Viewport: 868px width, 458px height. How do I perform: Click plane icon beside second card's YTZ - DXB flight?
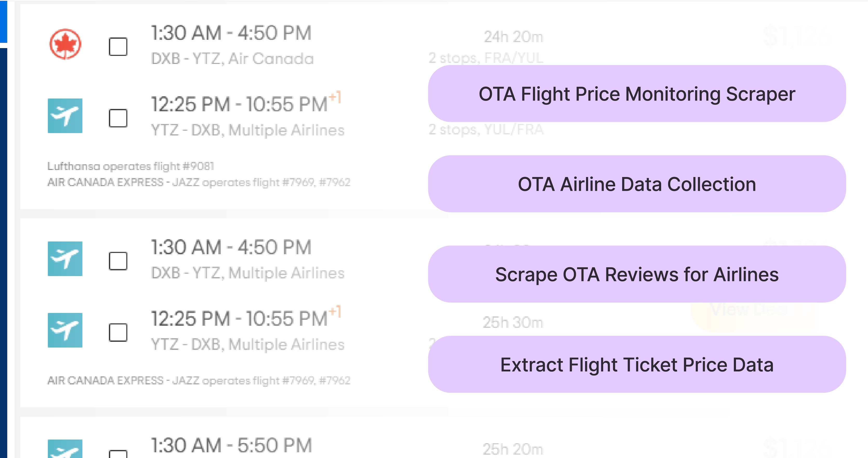[x=65, y=330]
